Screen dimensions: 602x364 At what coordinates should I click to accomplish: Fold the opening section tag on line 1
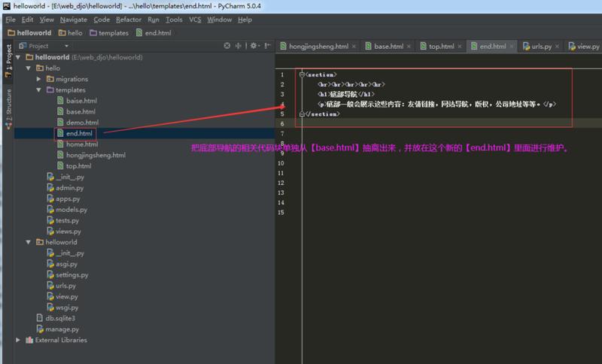pos(302,74)
